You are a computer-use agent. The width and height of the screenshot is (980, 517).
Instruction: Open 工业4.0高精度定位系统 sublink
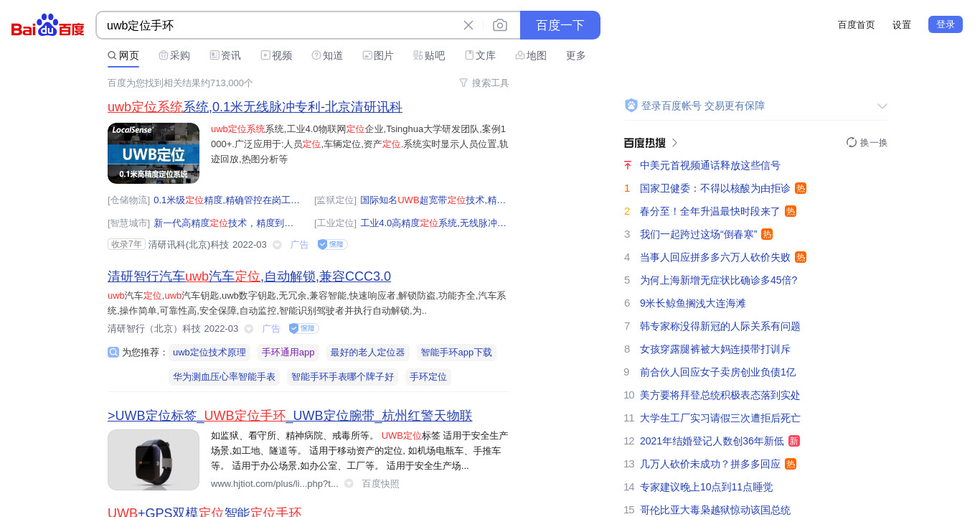click(433, 223)
